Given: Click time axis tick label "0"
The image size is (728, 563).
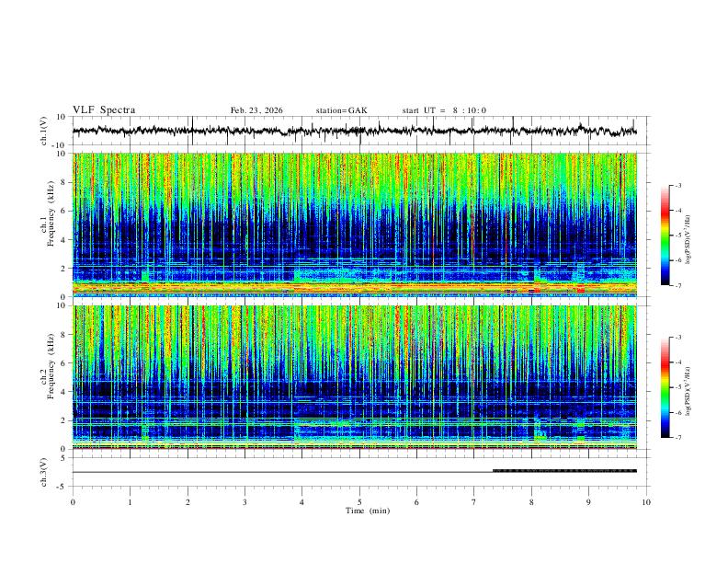Looking at the screenshot, I should (73, 502).
